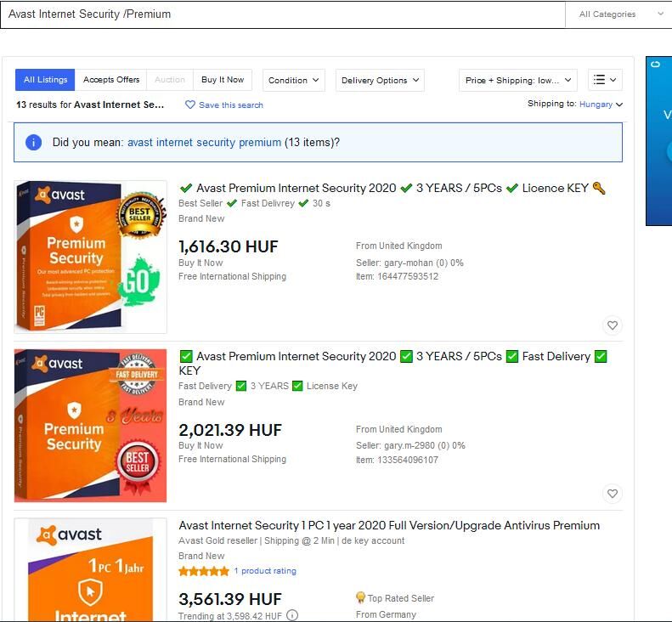The width and height of the screenshot is (672, 622).
Task: Switch to the Accepts Offers tab
Action: 111,80
